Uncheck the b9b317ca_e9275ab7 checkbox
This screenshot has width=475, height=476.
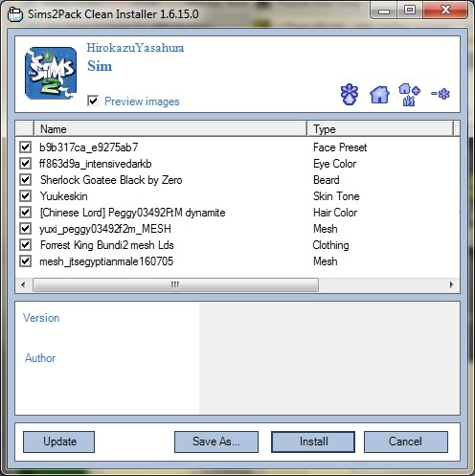[25, 147]
